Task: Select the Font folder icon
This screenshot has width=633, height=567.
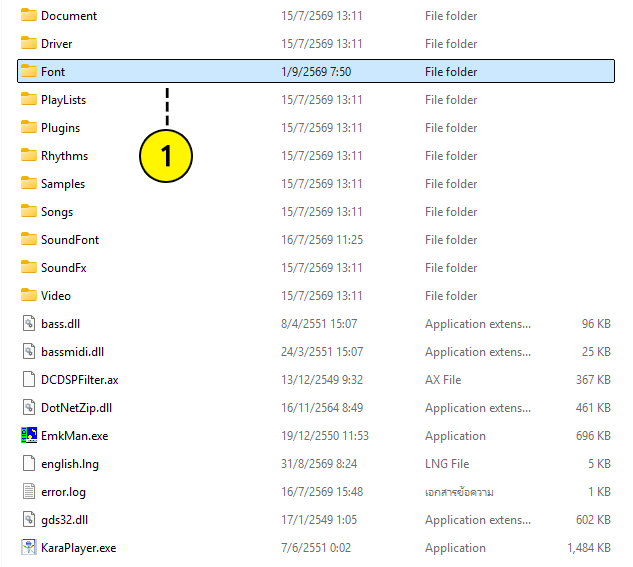Action: tap(29, 71)
